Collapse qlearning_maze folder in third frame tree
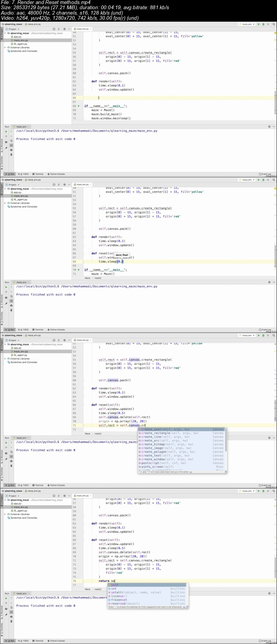The image size is (277, 644). [x=5, y=344]
